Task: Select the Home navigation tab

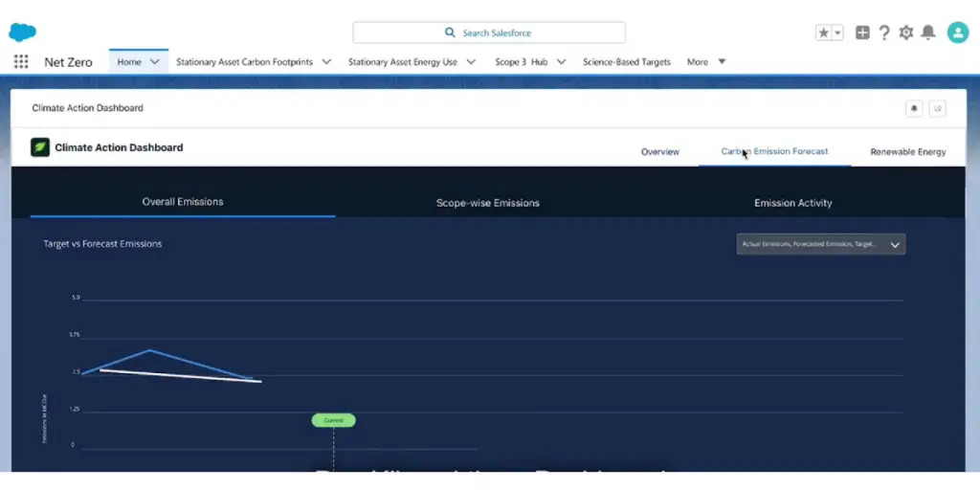Action: 129,62
